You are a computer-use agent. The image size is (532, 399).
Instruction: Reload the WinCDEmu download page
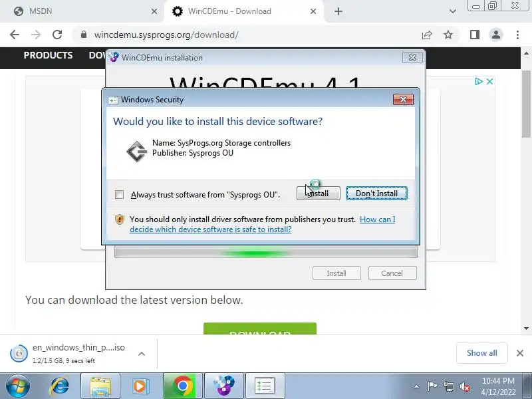point(57,35)
